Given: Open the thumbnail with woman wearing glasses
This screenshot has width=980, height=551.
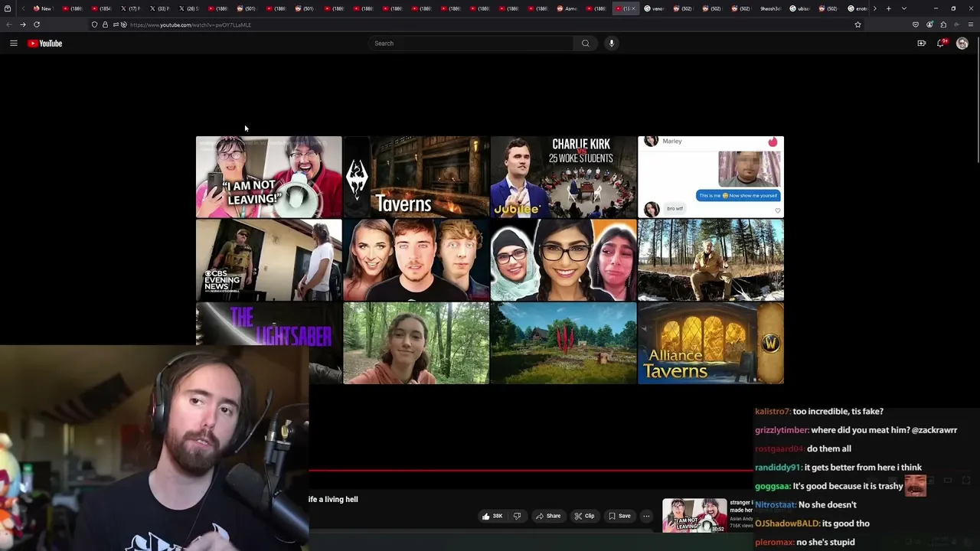Looking at the screenshot, I should coord(563,260).
